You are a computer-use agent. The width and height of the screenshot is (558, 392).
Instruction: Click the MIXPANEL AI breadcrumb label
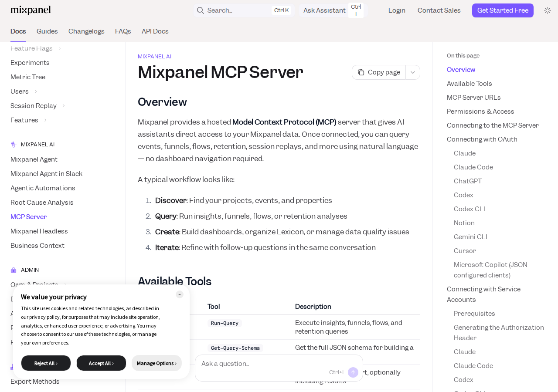click(154, 57)
